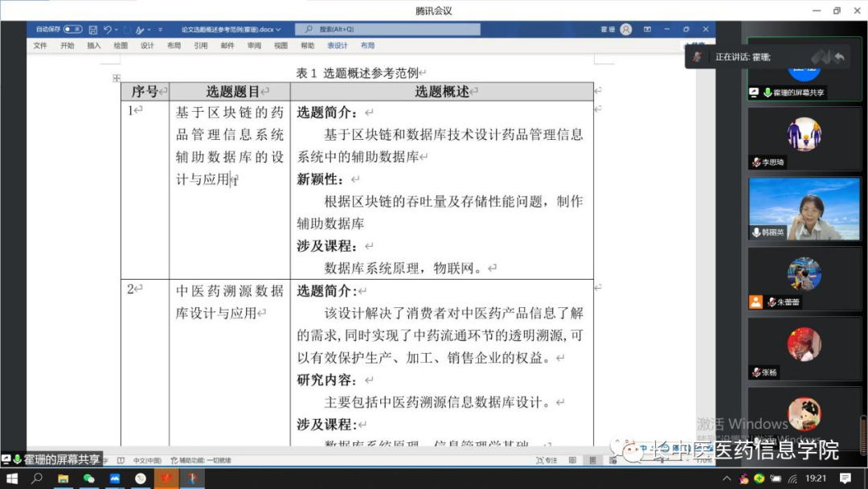Toggle the AutoSave switch in Word
This screenshot has width=868, height=489.
pyautogui.click(x=73, y=29)
